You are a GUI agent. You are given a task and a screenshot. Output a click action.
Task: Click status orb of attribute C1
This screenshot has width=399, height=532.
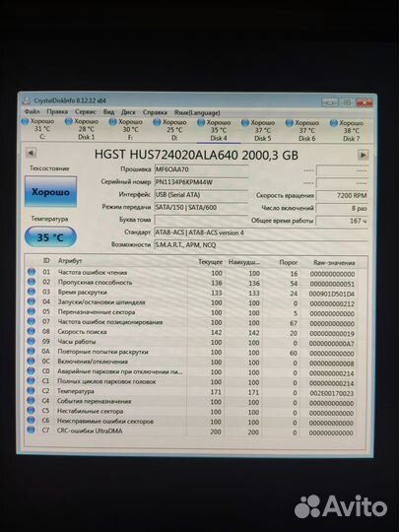pyautogui.click(x=31, y=381)
